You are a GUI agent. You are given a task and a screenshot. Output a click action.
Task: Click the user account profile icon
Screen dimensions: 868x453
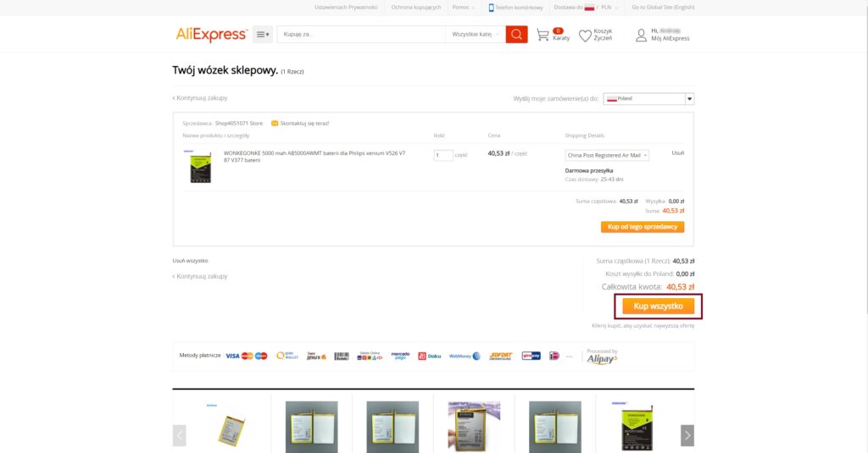click(641, 36)
